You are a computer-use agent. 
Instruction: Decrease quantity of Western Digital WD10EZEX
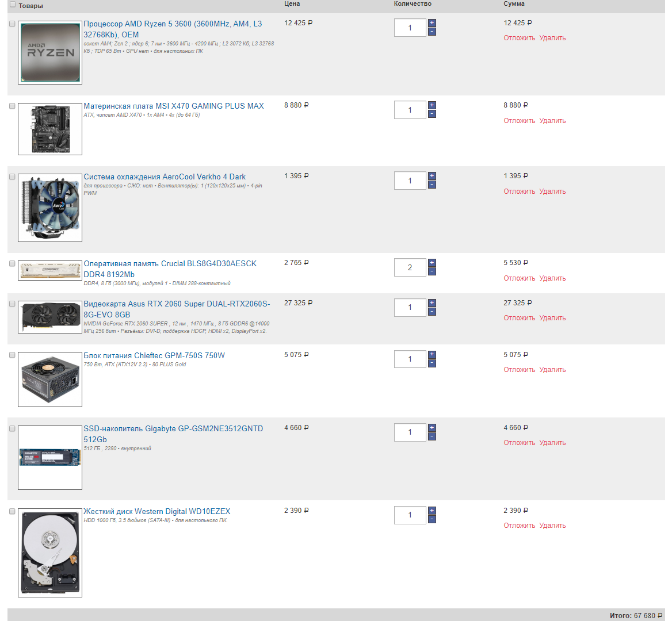point(432,519)
